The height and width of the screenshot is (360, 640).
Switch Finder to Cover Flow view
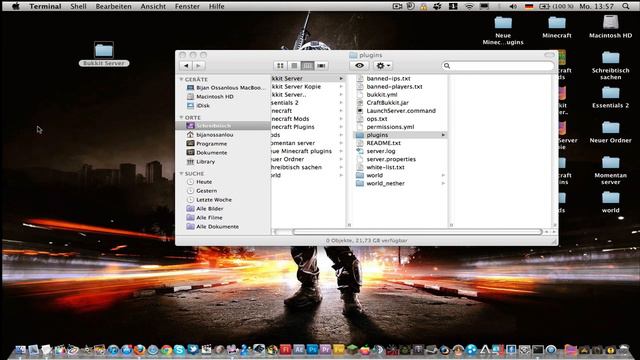pyautogui.click(x=322, y=66)
